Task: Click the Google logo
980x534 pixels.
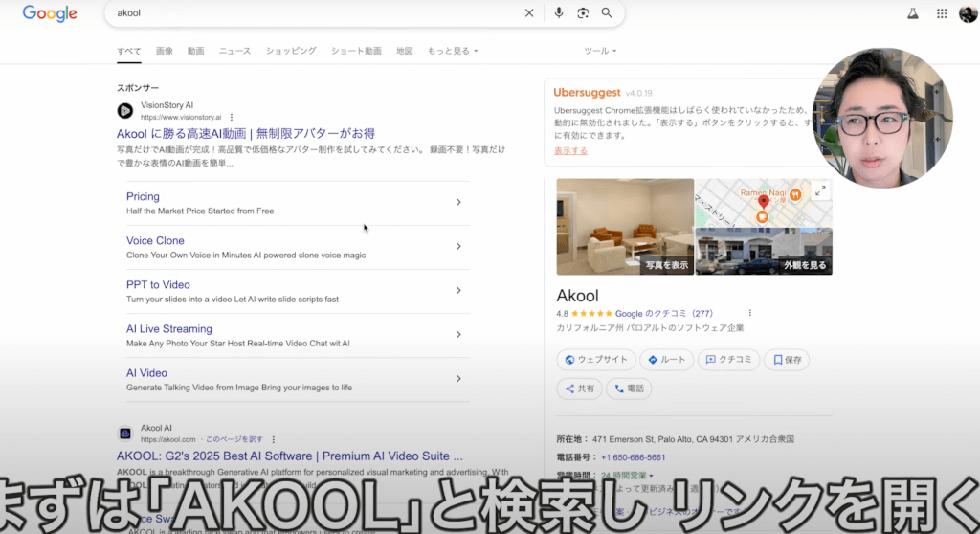Action: pyautogui.click(x=50, y=13)
